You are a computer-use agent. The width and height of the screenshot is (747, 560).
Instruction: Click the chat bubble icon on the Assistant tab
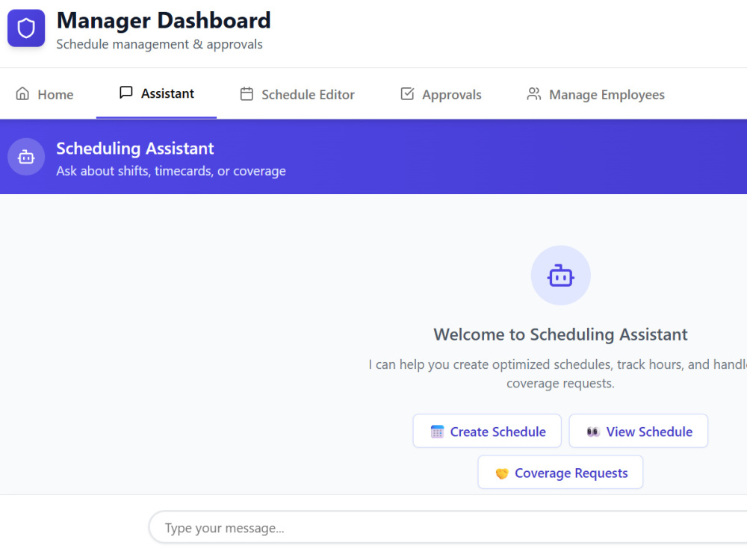(x=125, y=93)
